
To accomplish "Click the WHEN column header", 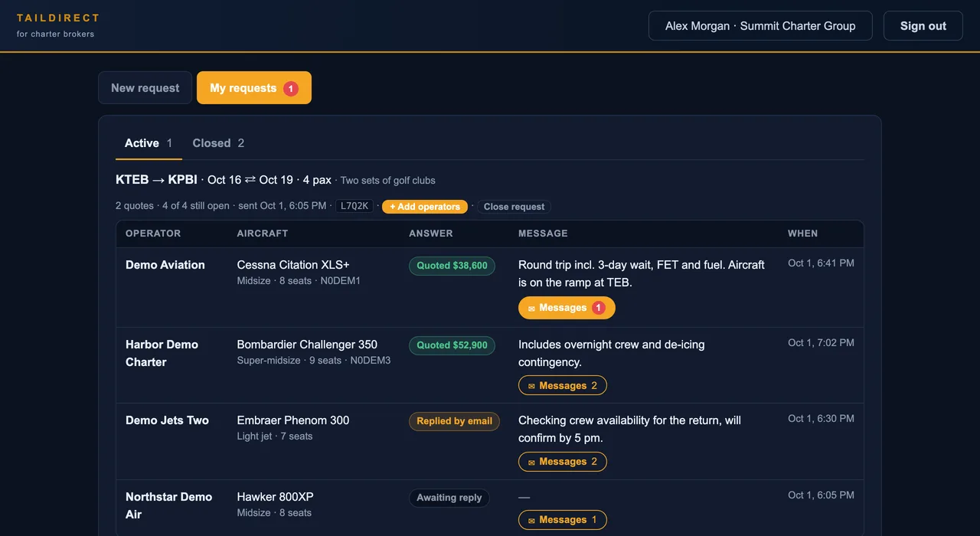I will coord(802,234).
